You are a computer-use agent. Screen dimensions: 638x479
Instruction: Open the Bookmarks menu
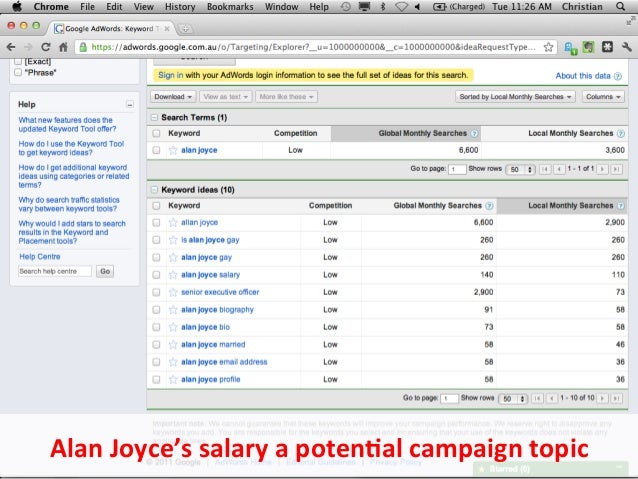(230, 7)
